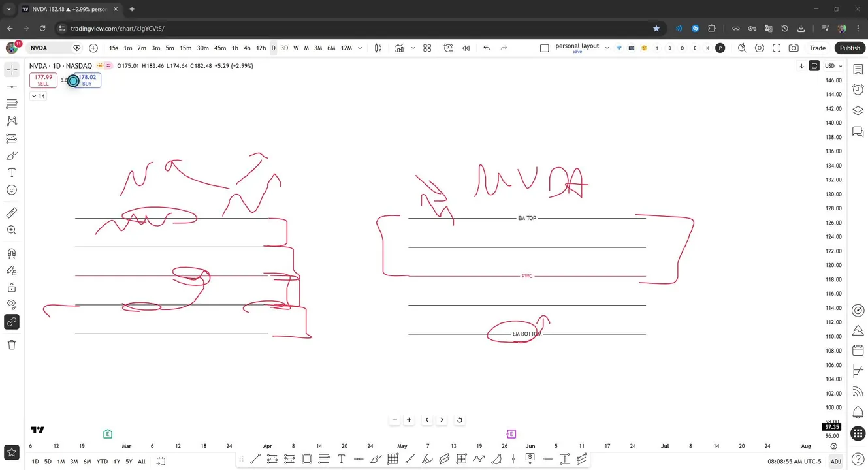Screen dimensions: 868x470
Task: Open chart settings hexagon icon
Action: pos(760,48)
